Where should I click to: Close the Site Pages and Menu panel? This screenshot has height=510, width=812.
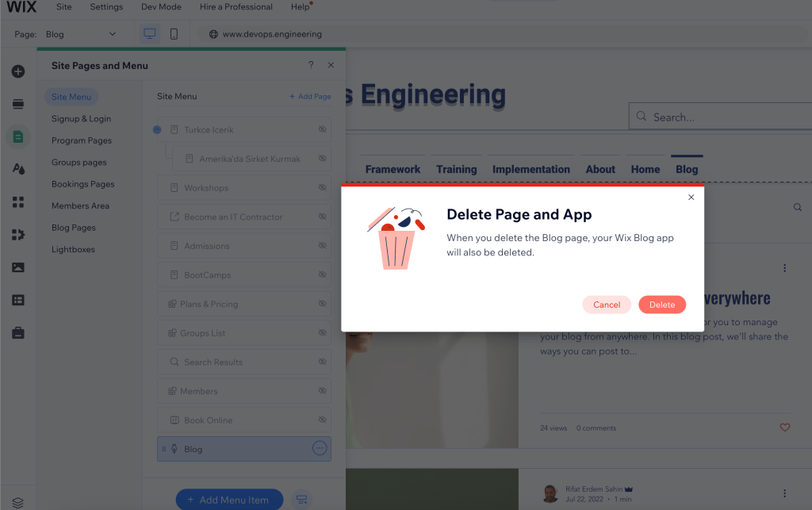pos(331,65)
